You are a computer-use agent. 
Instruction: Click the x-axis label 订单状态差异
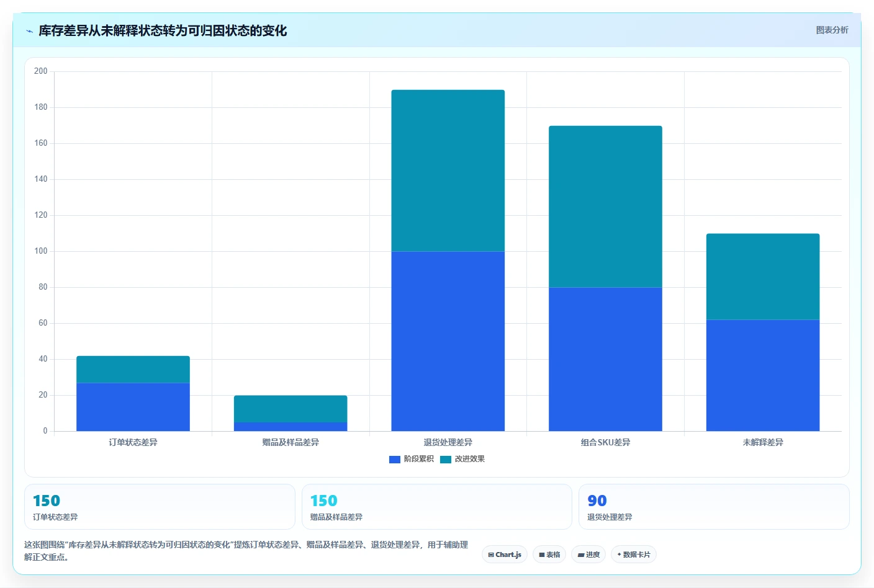pyautogui.click(x=133, y=442)
